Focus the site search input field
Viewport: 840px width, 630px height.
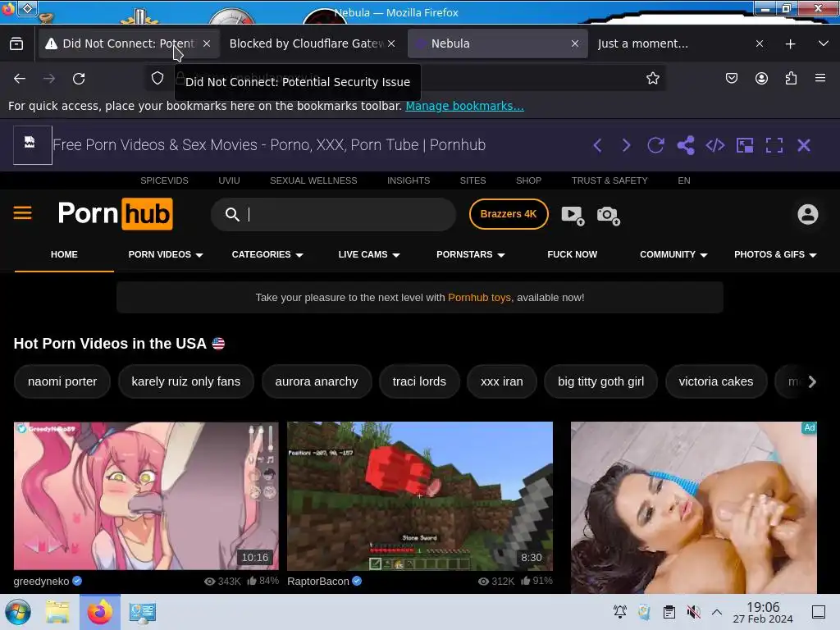pyautogui.click(x=333, y=214)
